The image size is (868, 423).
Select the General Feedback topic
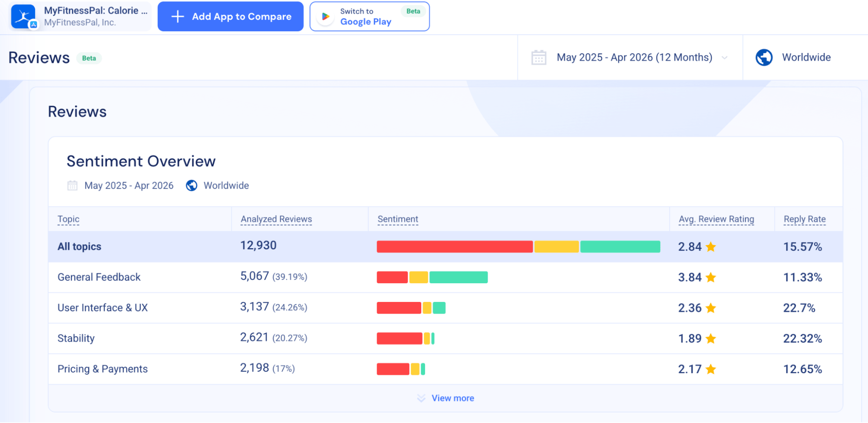coord(99,277)
